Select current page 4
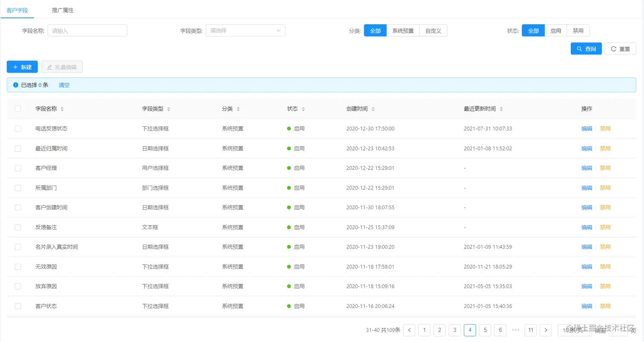The height and width of the screenshot is (342, 644). [470, 330]
